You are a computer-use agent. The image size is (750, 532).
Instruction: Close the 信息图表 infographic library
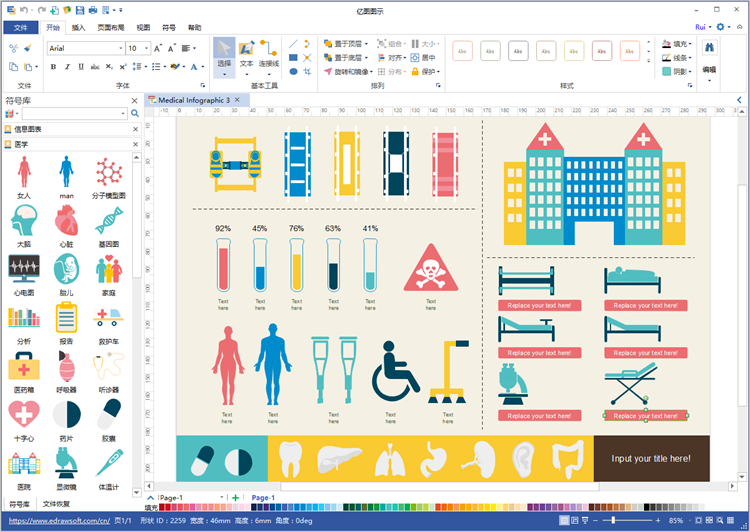click(135, 129)
